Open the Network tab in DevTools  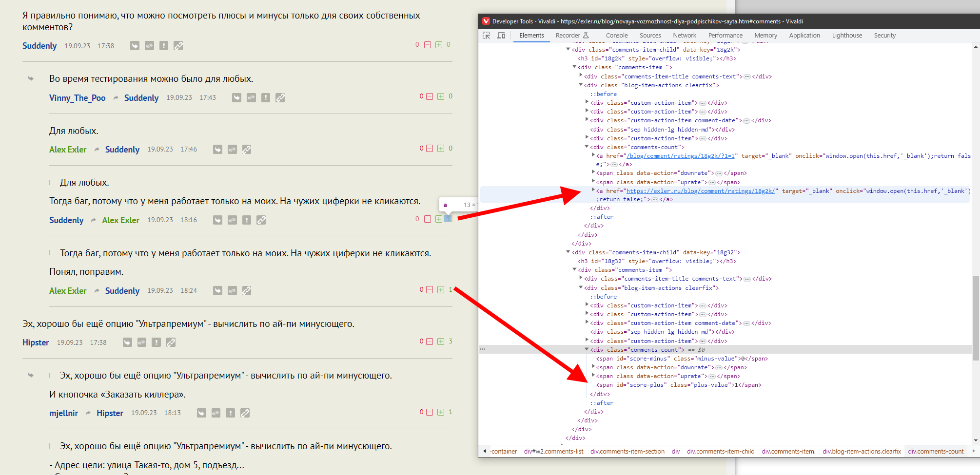click(684, 36)
